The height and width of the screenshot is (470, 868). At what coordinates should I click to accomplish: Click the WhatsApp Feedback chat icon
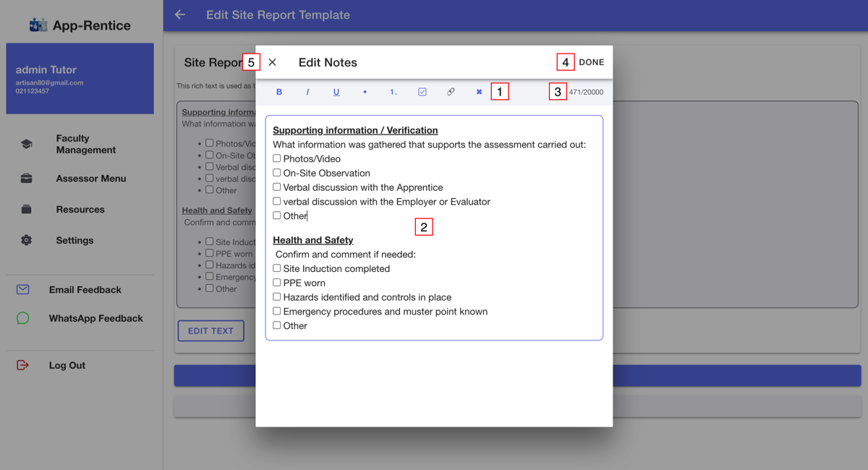coord(23,318)
